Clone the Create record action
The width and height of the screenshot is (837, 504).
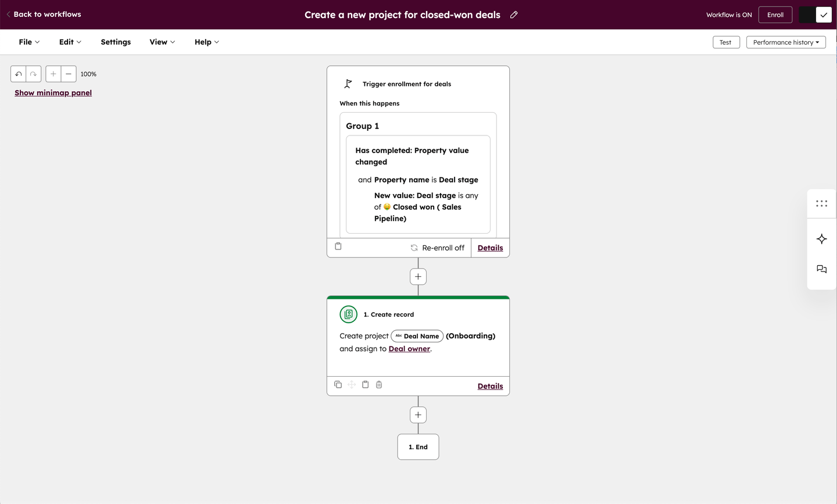[x=338, y=385]
